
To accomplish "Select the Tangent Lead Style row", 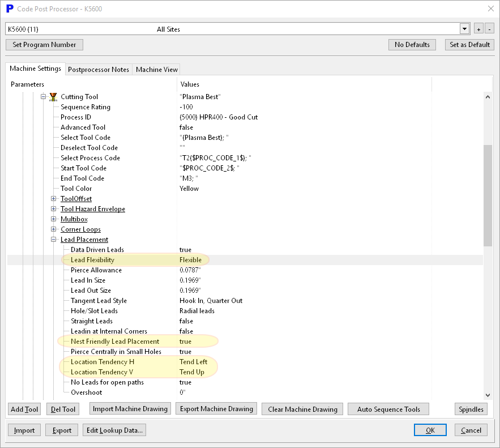I will [x=245, y=301].
